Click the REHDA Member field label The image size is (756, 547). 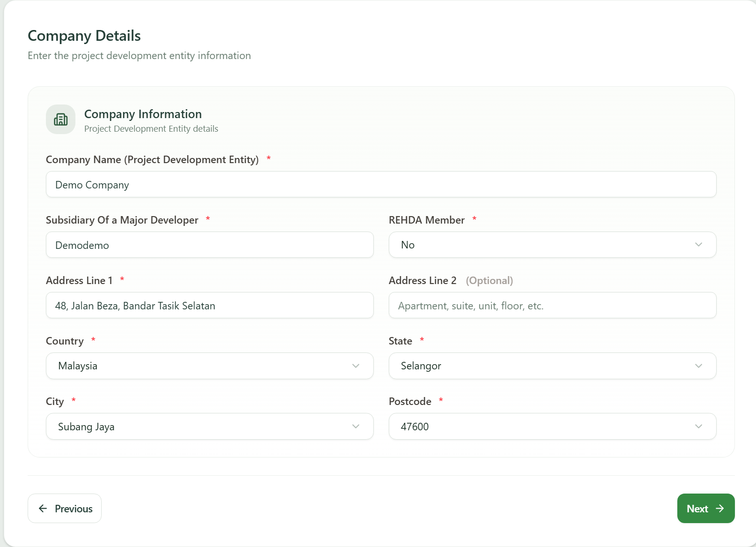point(427,220)
